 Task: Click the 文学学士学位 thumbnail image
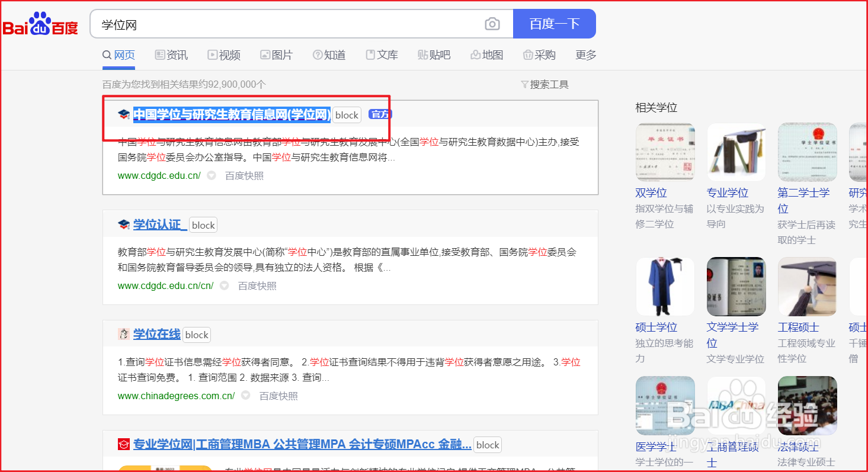[x=736, y=287]
